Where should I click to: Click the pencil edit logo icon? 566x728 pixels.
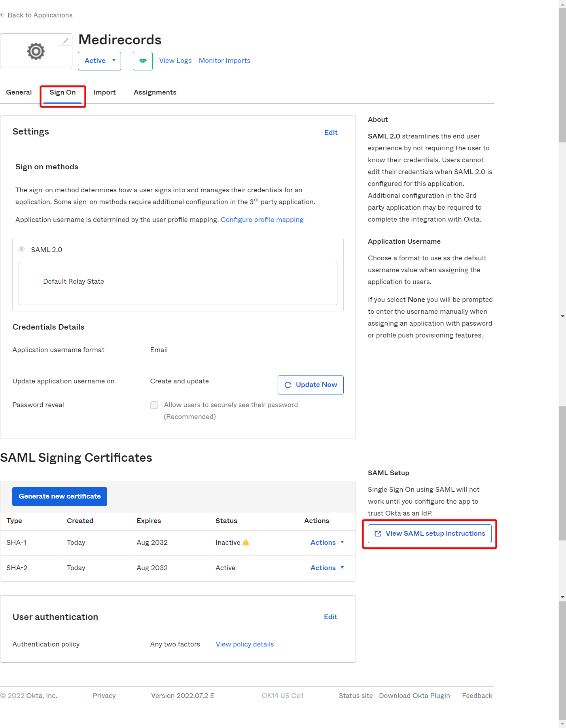click(66, 40)
